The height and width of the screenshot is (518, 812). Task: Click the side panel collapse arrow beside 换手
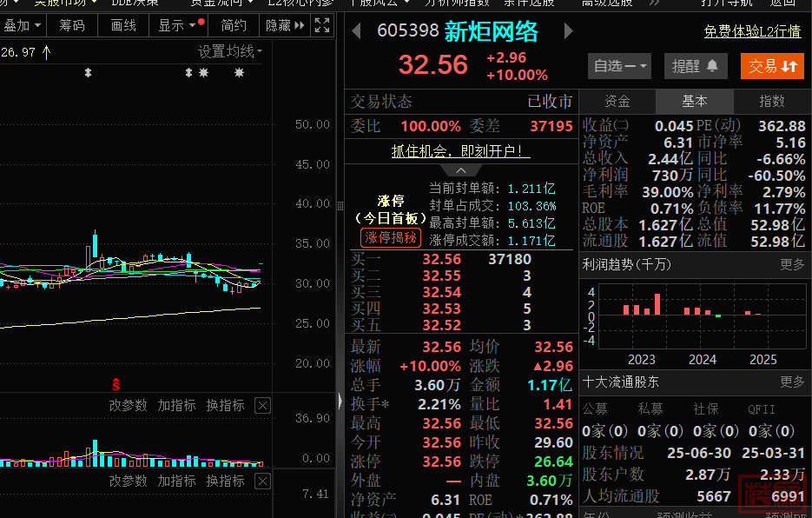340,401
